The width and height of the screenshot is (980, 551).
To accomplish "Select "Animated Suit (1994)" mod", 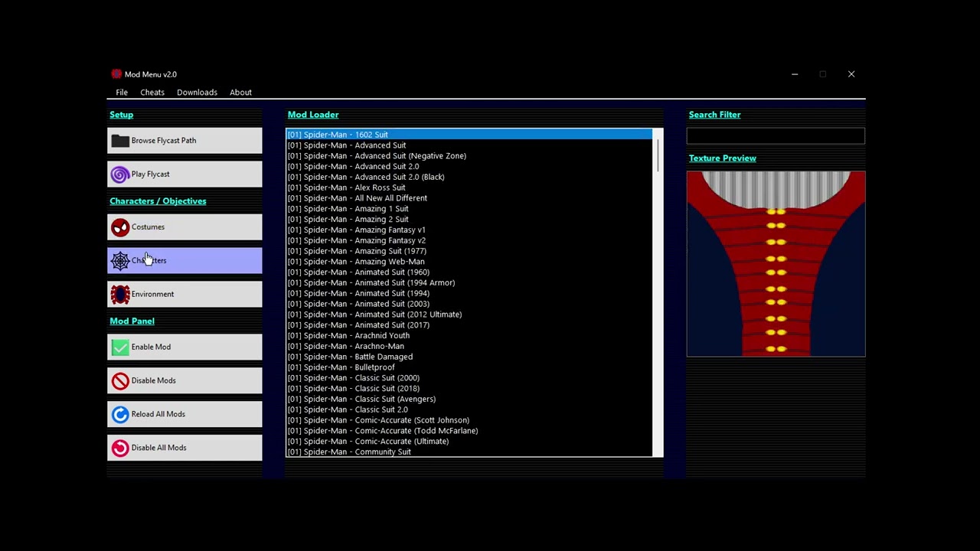I will (469, 294).
